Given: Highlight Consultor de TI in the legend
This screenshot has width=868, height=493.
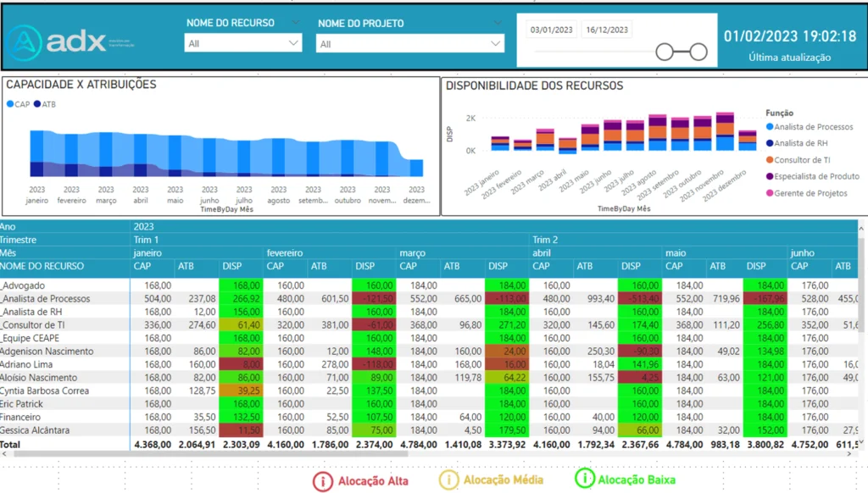Looking at the screenshot, I should pos(770,160).
